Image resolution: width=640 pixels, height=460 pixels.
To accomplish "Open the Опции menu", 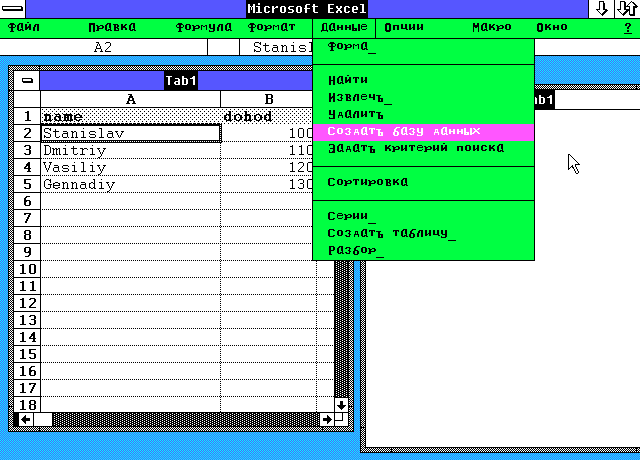I will click(404, 27).
